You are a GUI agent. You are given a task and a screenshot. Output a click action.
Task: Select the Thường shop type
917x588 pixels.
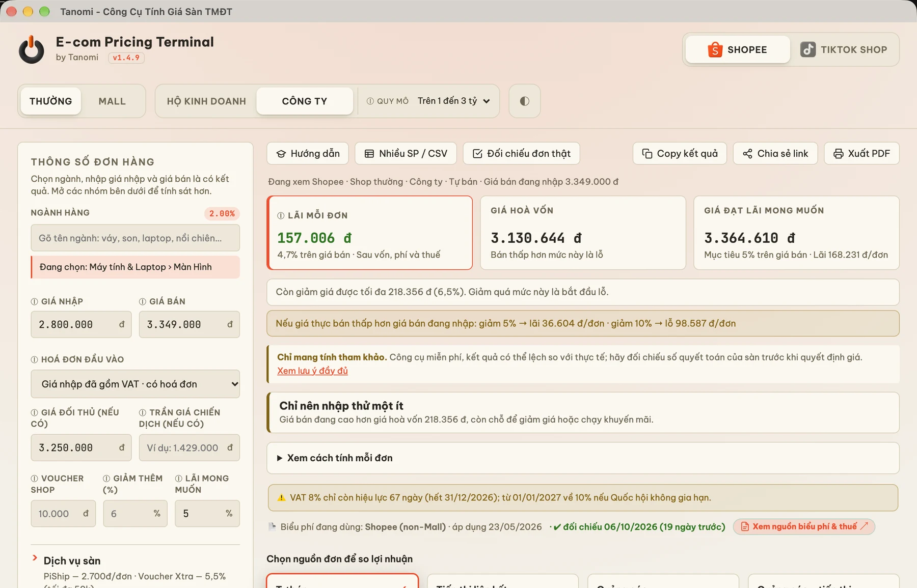pos(51,101)
